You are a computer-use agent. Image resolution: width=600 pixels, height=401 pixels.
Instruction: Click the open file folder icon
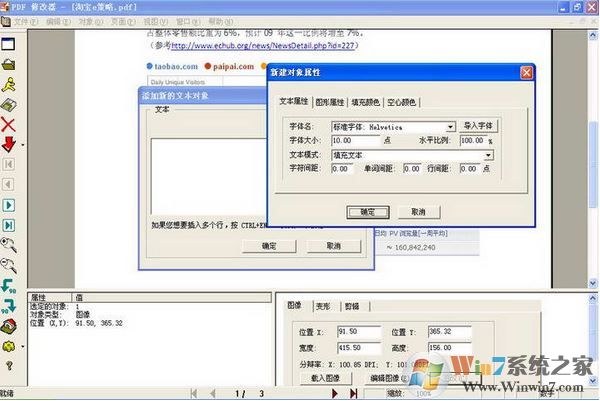coord(8,64)
